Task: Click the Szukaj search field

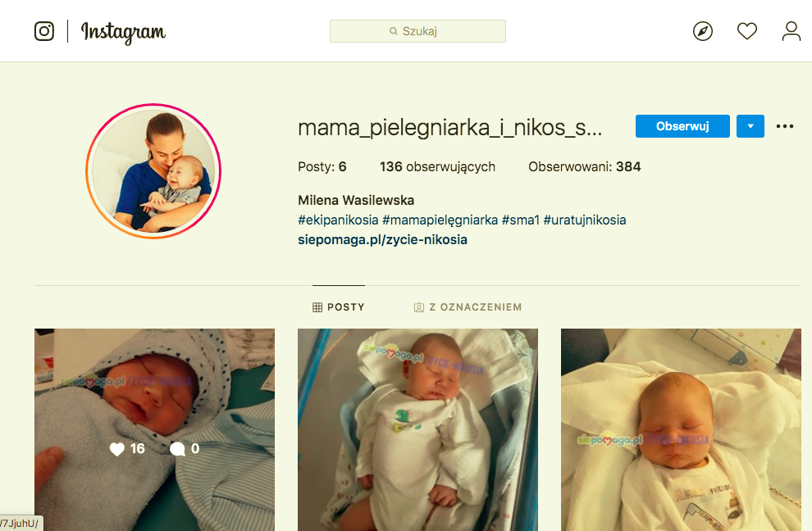Action: [x=417, y=31]
